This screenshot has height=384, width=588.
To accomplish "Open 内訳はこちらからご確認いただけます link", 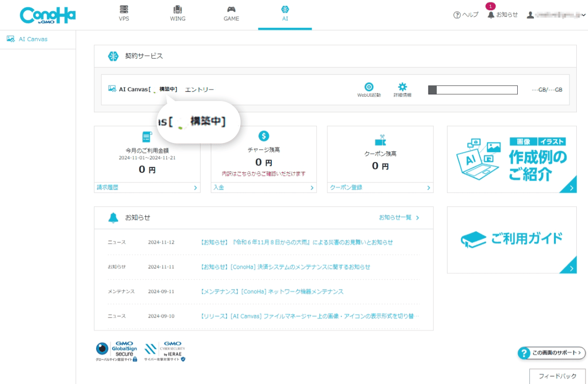I will pos(264,174).
